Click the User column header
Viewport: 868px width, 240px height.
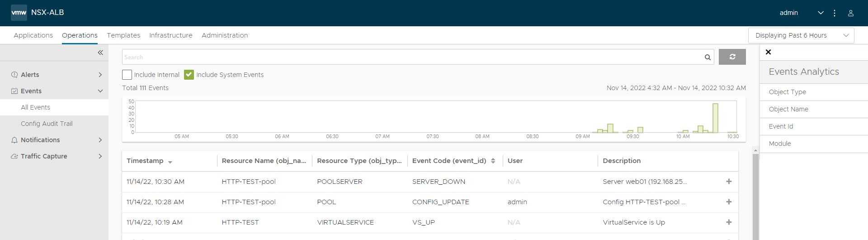point(515,161)
